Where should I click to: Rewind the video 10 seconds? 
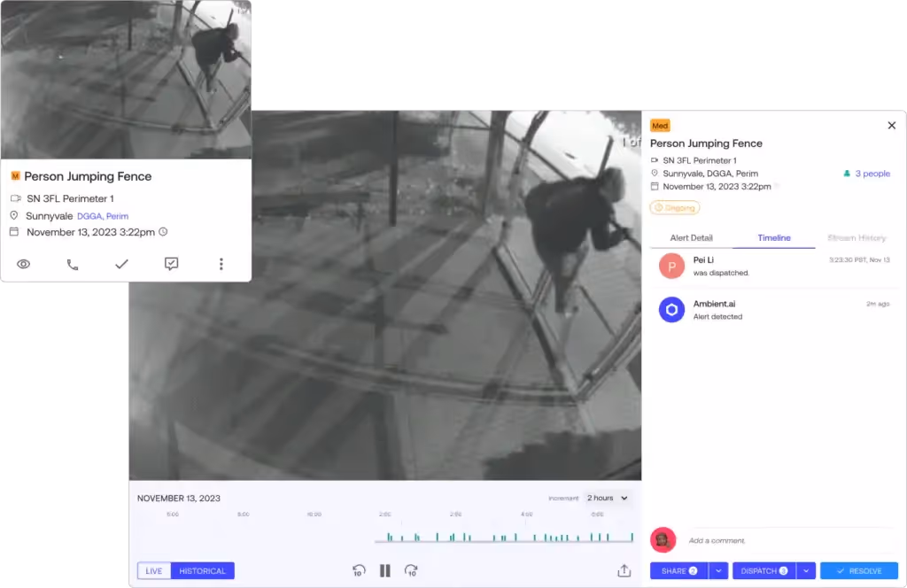click(x=359, y=570)
